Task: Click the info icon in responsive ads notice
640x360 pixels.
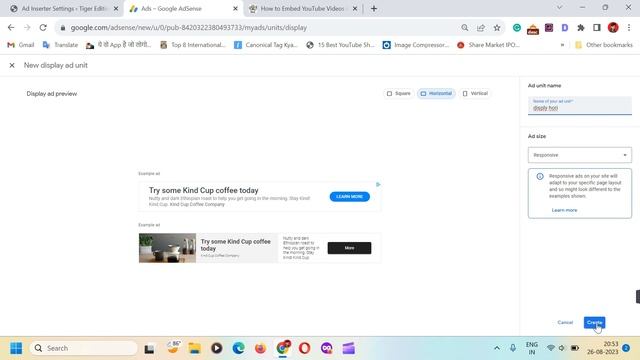Action: [540, 176]
